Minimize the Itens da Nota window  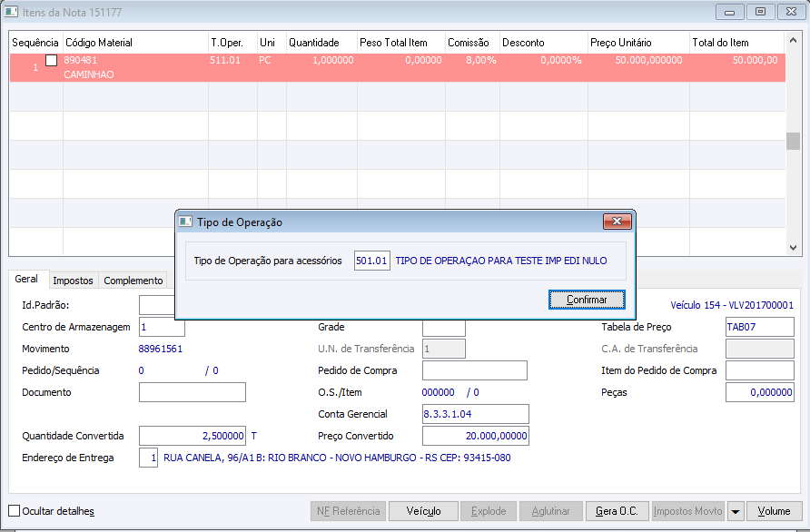coord(730,12)
